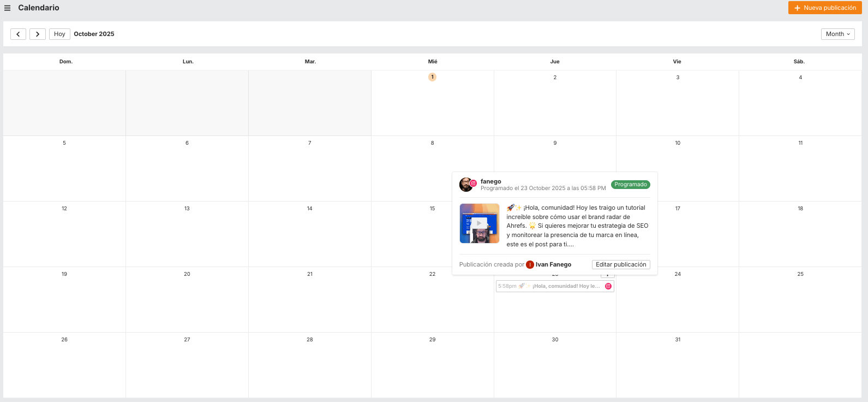Image resolution: width=868 pixels, height=402 pixels.
Task: Click the green Programado status badge
Action: (x=630, y=185)
